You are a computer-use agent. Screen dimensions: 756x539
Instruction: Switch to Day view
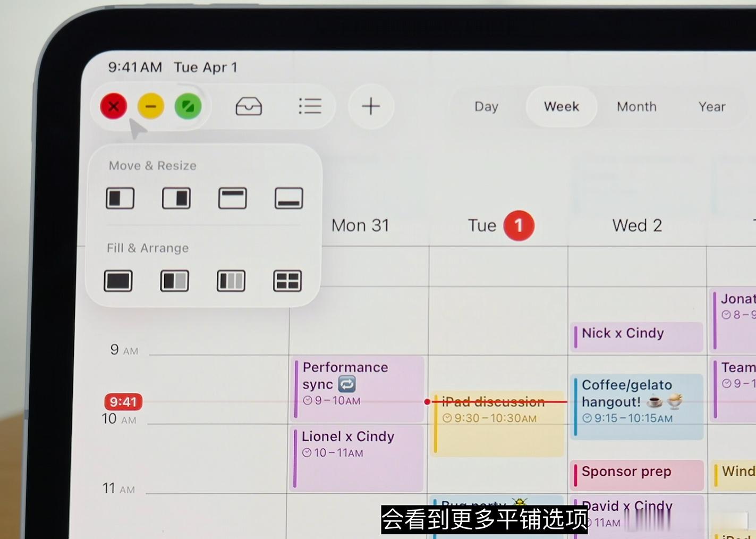pos(486,107)
